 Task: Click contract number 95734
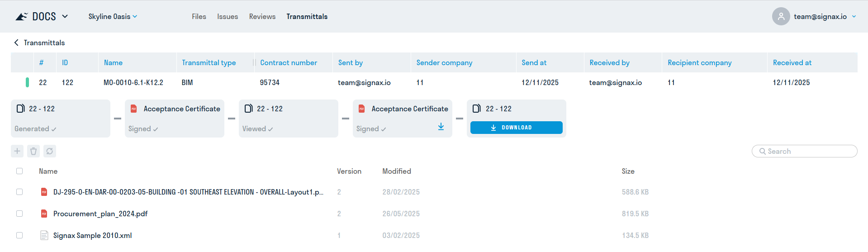coord(270,82)
